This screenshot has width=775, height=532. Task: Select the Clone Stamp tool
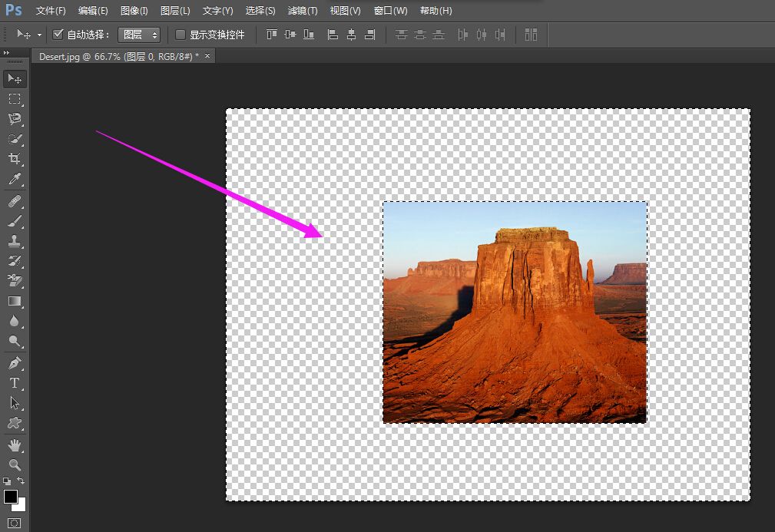point(15,241)
